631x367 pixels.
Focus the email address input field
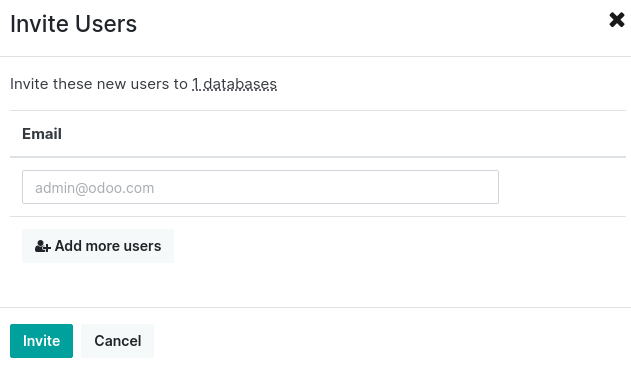(260, 187)
